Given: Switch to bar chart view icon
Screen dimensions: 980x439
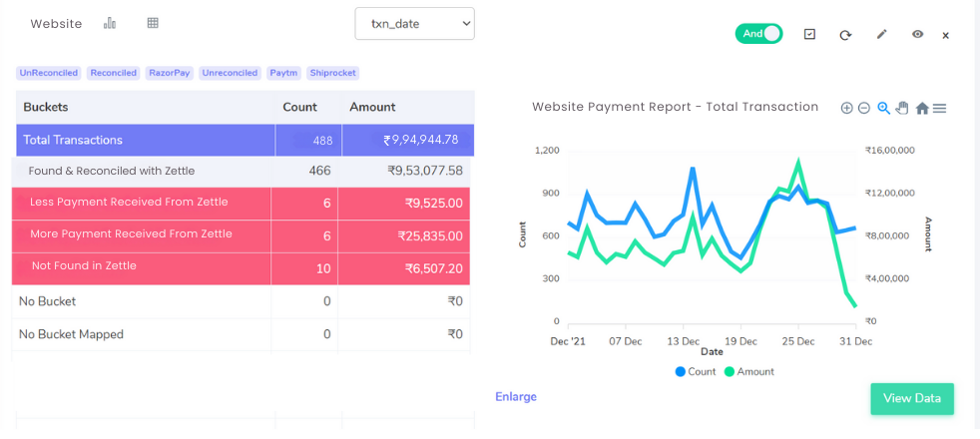Looking at the screenshot, I should pos(110,23).
